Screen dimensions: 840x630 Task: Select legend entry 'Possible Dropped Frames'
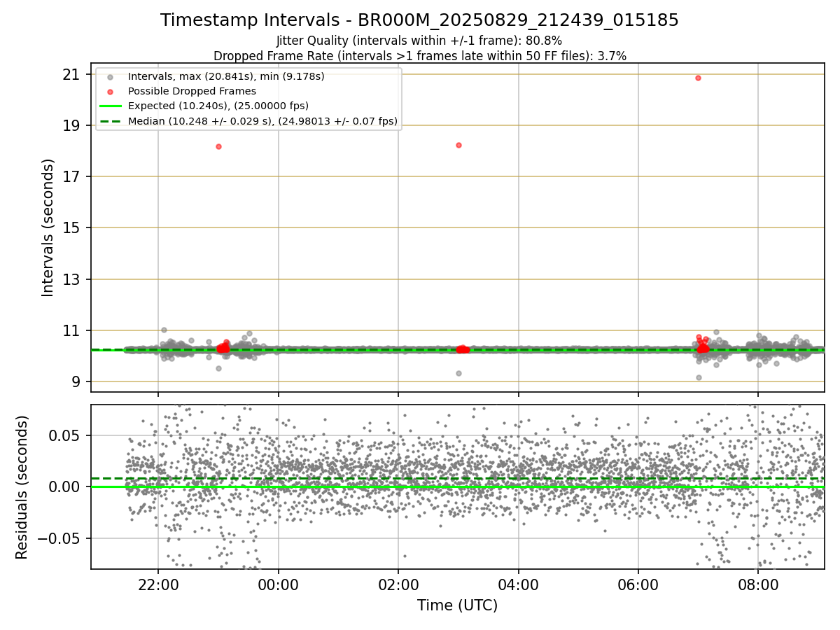pyautogui.click(x=192, y=91)
